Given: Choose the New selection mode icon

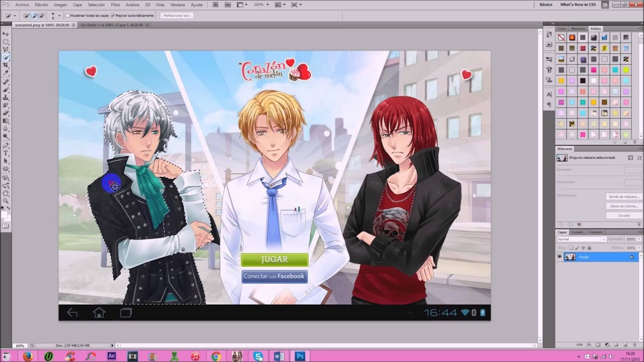Looking at the screenshot, I should tap(26, 16).
